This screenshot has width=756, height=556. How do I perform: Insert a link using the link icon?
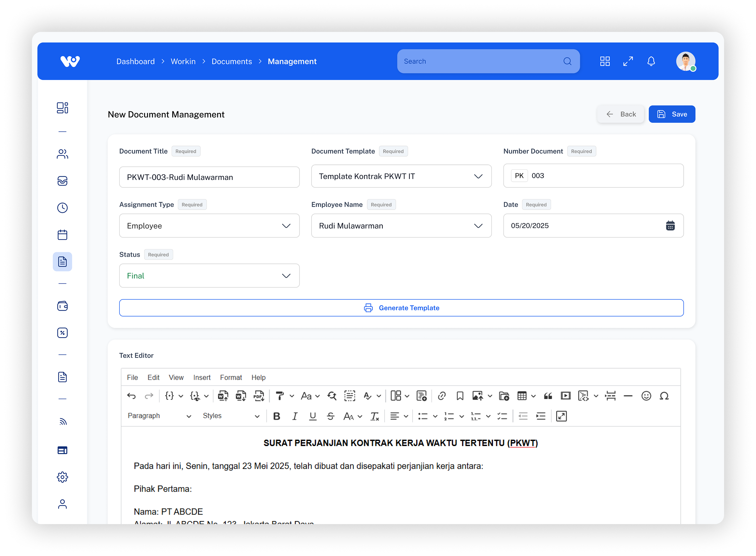[442, 396]
